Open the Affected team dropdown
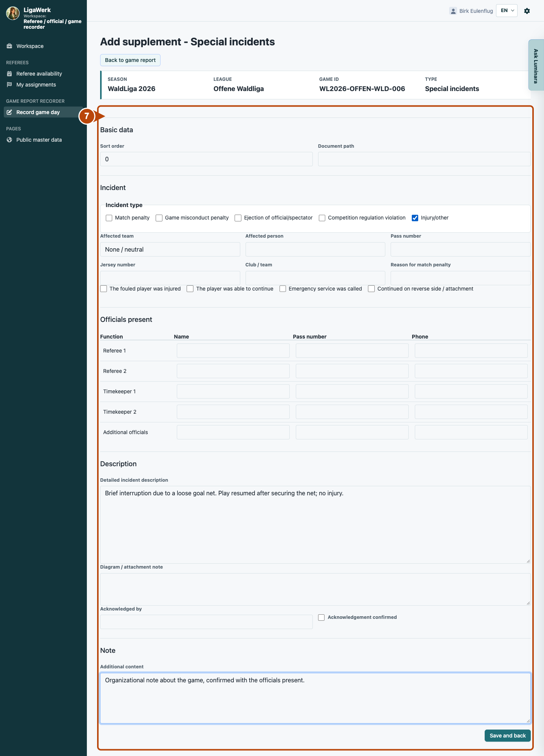Viewport: 544px width, 756px height. tap(170, 249)
